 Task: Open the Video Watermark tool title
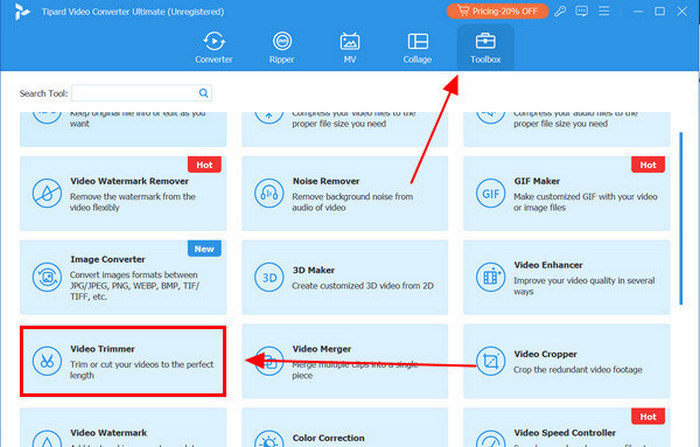click(108, 433)
